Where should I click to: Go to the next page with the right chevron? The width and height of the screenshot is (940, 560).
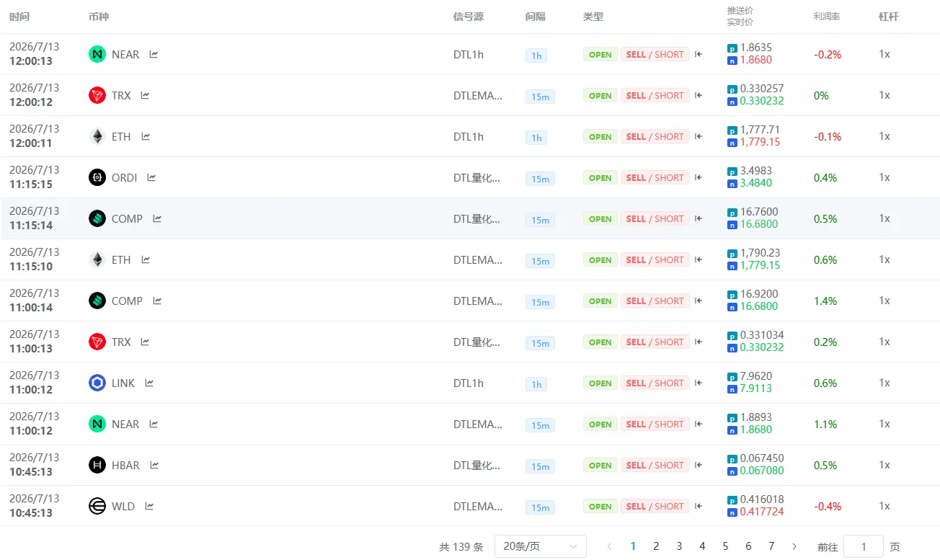(794, 546)
